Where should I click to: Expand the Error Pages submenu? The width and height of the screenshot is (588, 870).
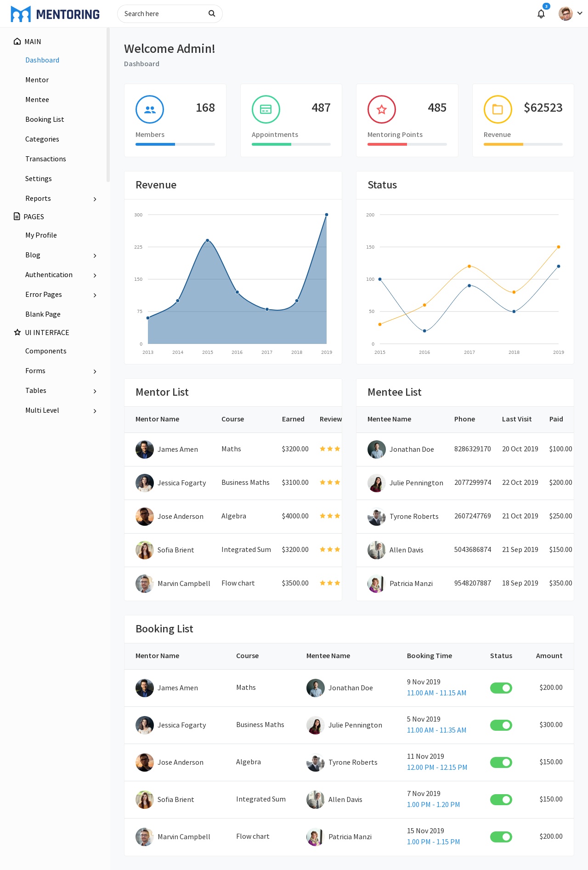pos(95,295)
